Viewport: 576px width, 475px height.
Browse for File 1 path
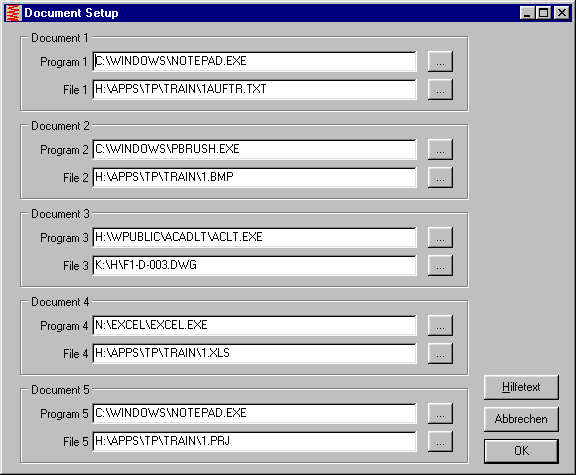coord(440,90)
